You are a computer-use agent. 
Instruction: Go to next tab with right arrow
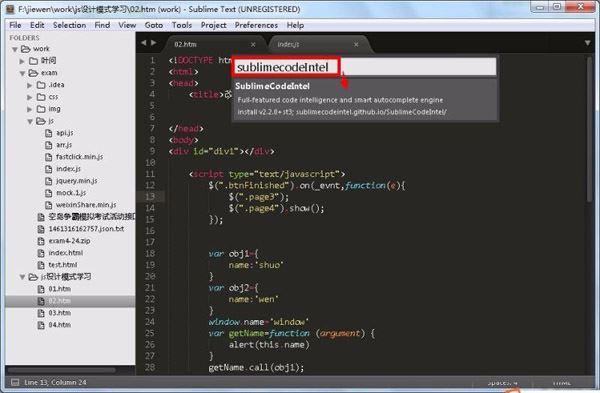[153, 43]
